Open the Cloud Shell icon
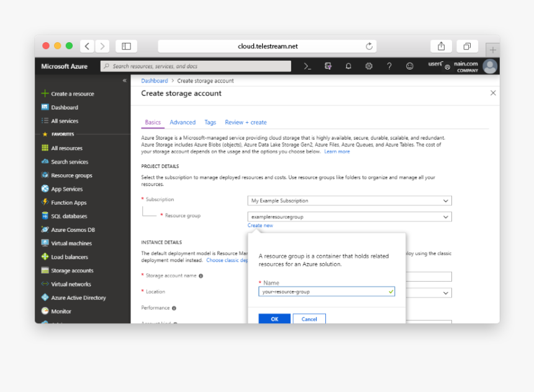This screenshot has width=534, height=392. click(307, 66)
